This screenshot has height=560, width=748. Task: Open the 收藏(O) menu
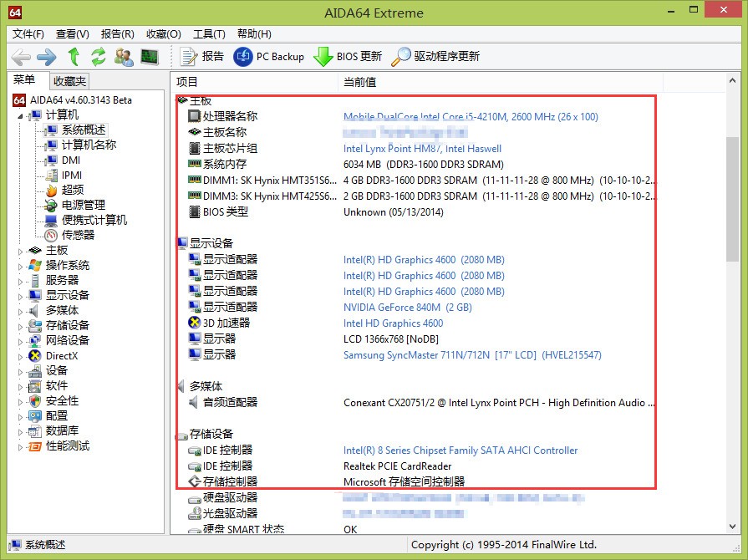pyautogui.click(x=164, y=34)
